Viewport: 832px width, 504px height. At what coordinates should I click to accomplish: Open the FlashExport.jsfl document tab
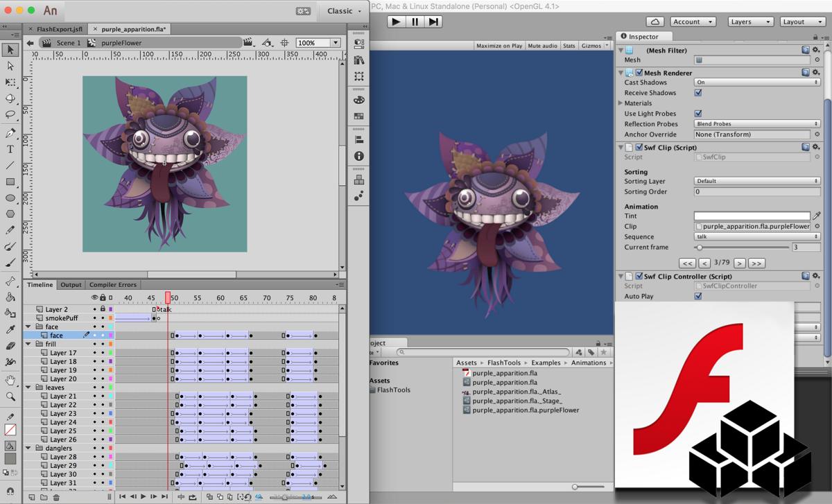click(58, 29)
